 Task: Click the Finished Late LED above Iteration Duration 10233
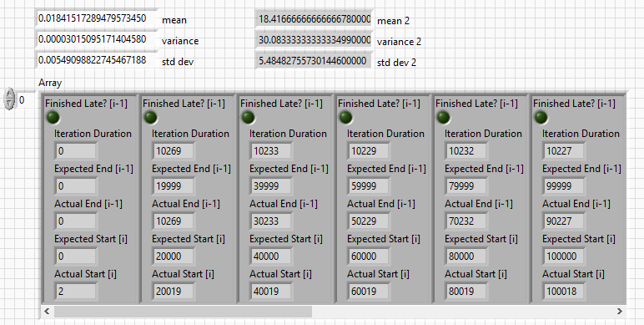[x=248, y=118]
